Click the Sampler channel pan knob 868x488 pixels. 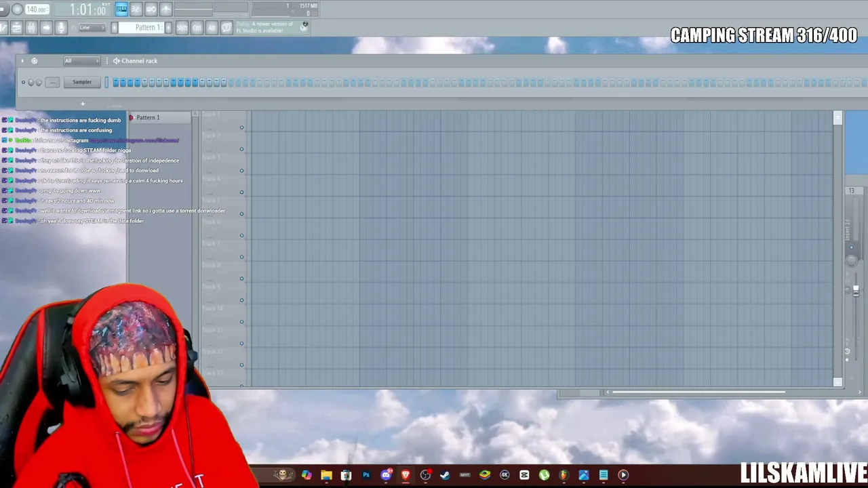pyautogui.click(x=31, y=83)
